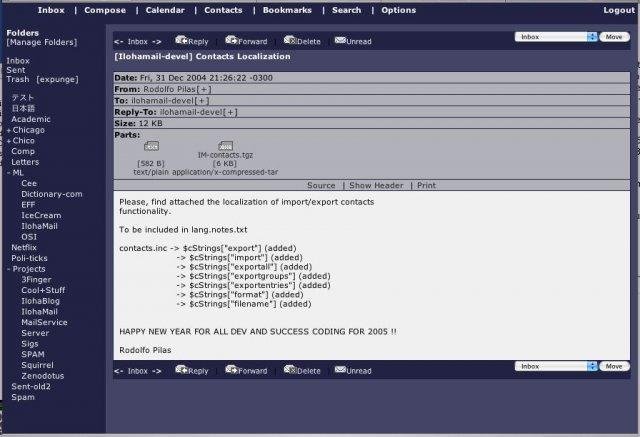Expand the Chicago folder

pos(9,131)
